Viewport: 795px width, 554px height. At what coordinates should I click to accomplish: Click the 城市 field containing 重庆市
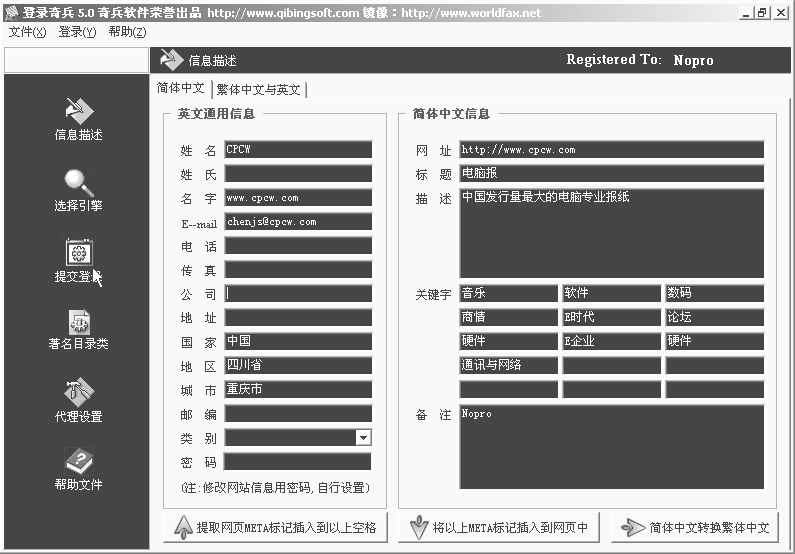(298, 389)
